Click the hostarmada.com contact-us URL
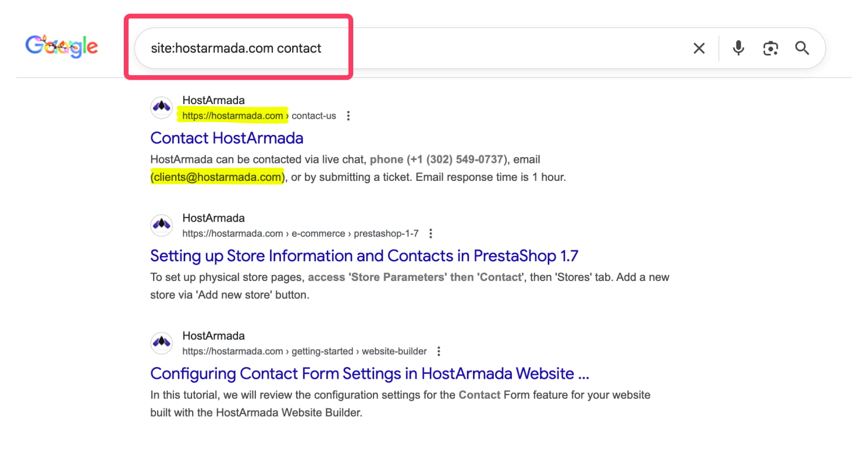This screenshot has height=463, width=868. point(258,116)
